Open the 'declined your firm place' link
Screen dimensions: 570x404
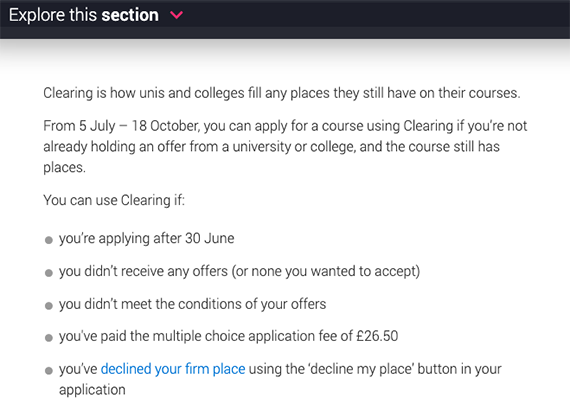tap(173, 369)
